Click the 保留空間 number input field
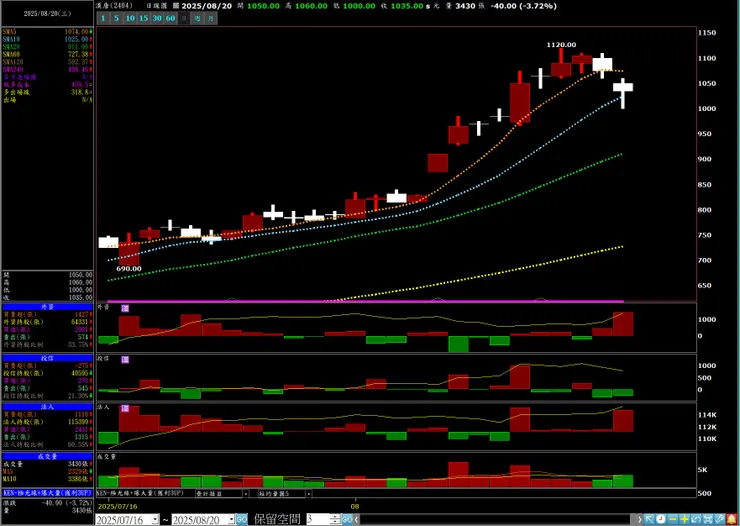The height and width of the screenshot is (526, 740). [x=318, y=519]
